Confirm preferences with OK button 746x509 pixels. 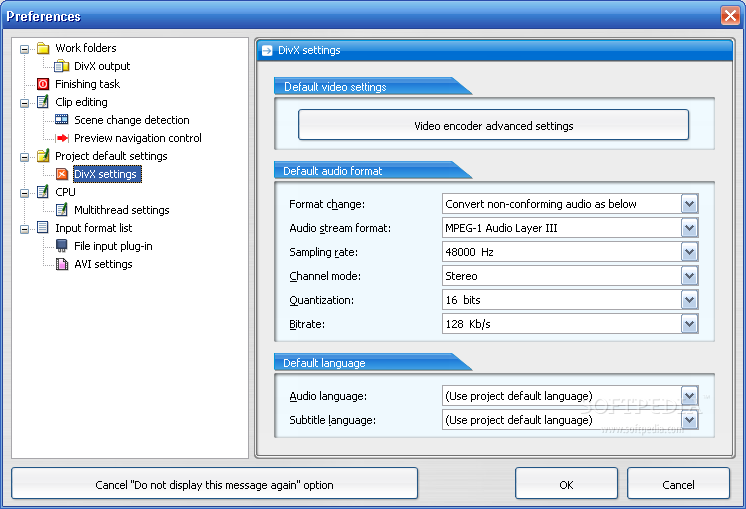(x=566, y=484)
